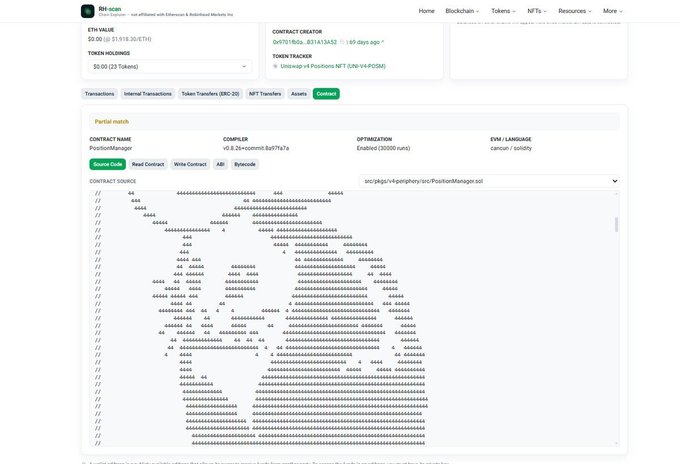The height and width of the screenshot is (464, 680).
Task: Expand the Blockchain menu
Action: (462, 11)
